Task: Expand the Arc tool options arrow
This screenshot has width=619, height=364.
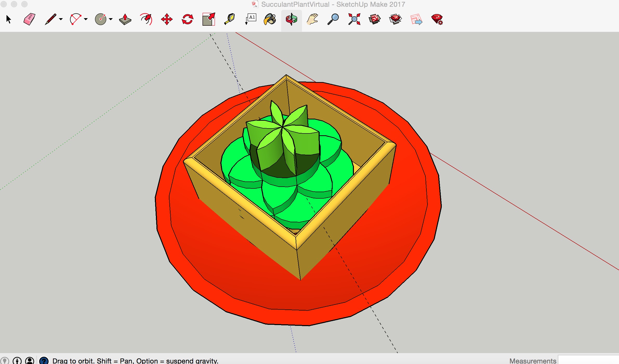Action: click(86, 19)
